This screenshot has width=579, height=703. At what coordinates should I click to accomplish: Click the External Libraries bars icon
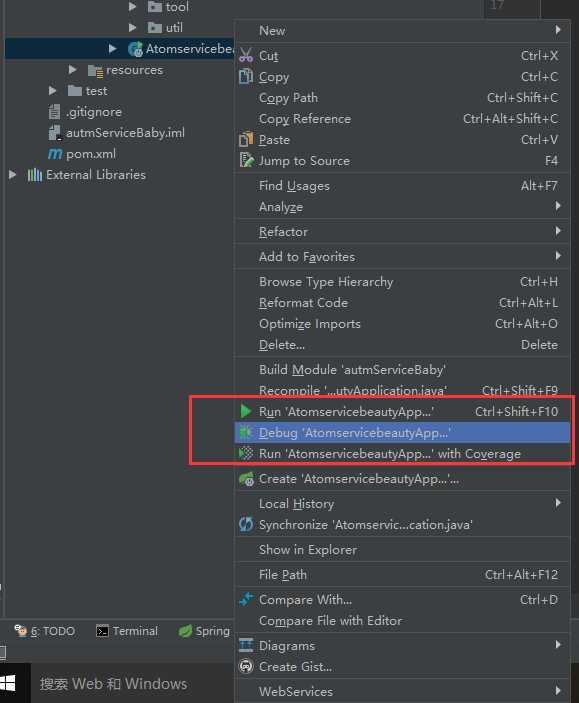35,174
